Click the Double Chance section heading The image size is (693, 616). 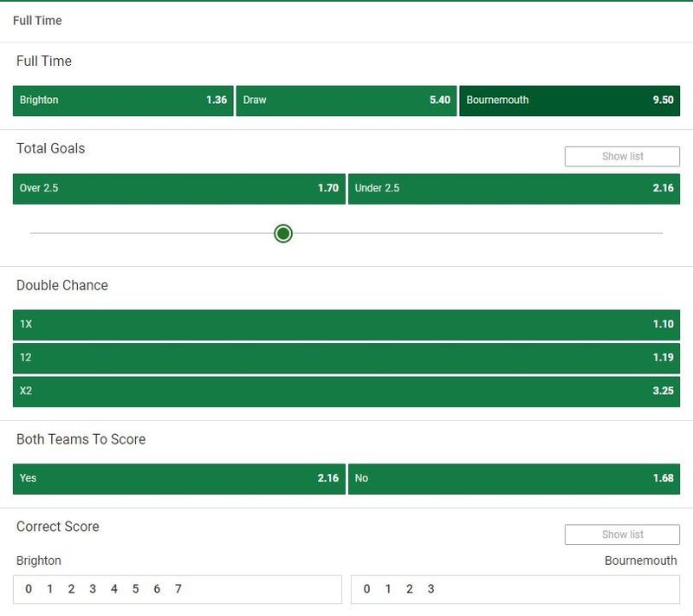[62, 285]
